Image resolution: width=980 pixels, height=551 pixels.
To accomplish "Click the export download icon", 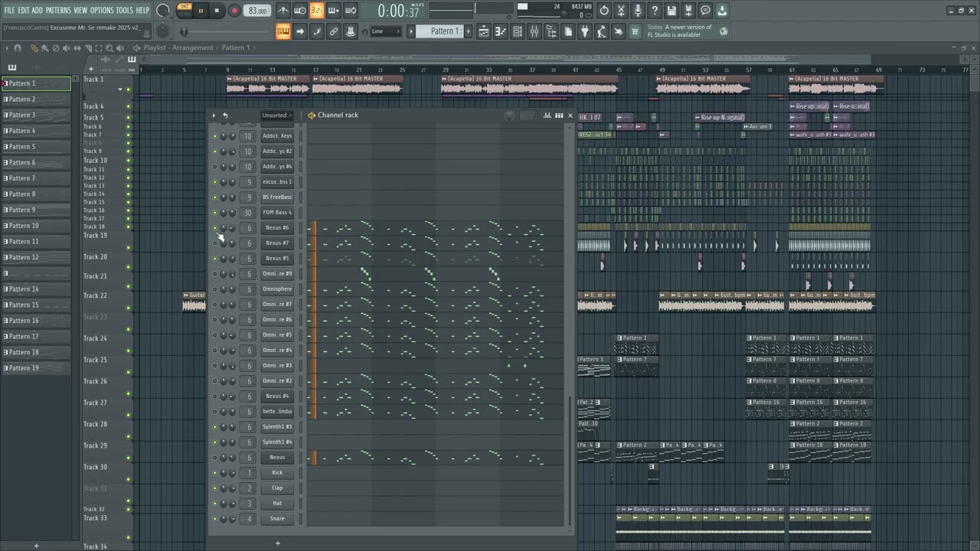I will tap(722, 11).
